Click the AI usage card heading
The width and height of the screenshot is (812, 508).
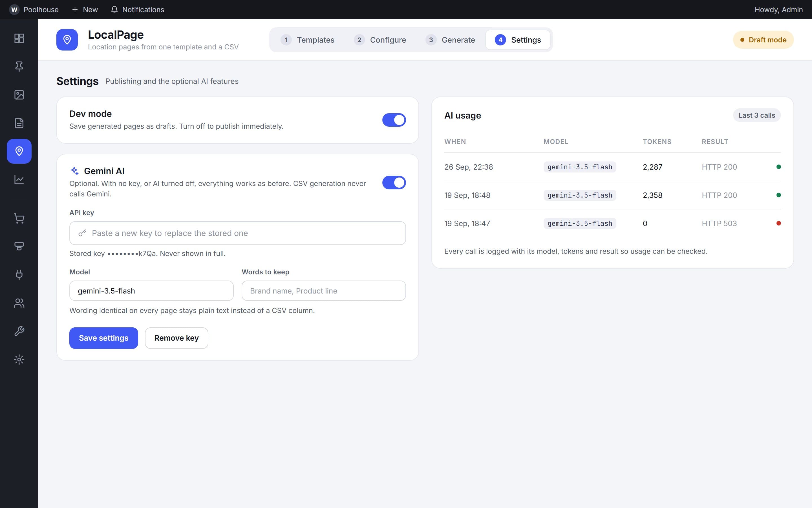[462, 116]
